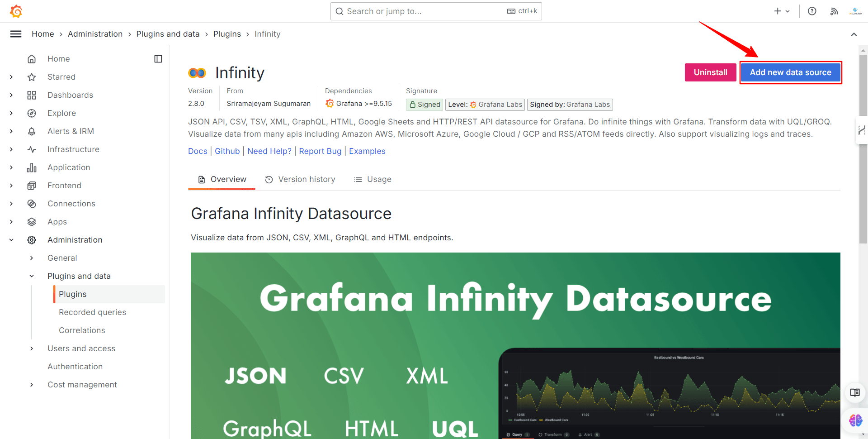Focus the Search or jump to field
The image size is (868, 439).
[x=436, y=11]
